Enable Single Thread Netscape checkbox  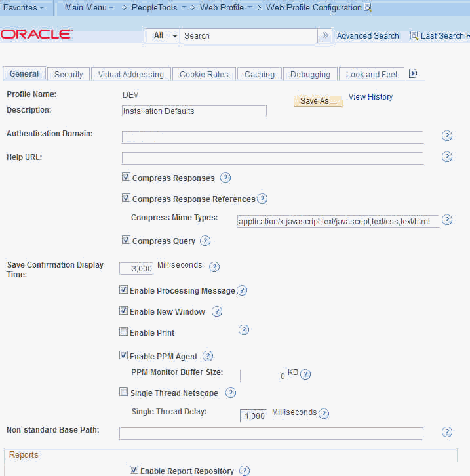(123, 392)
